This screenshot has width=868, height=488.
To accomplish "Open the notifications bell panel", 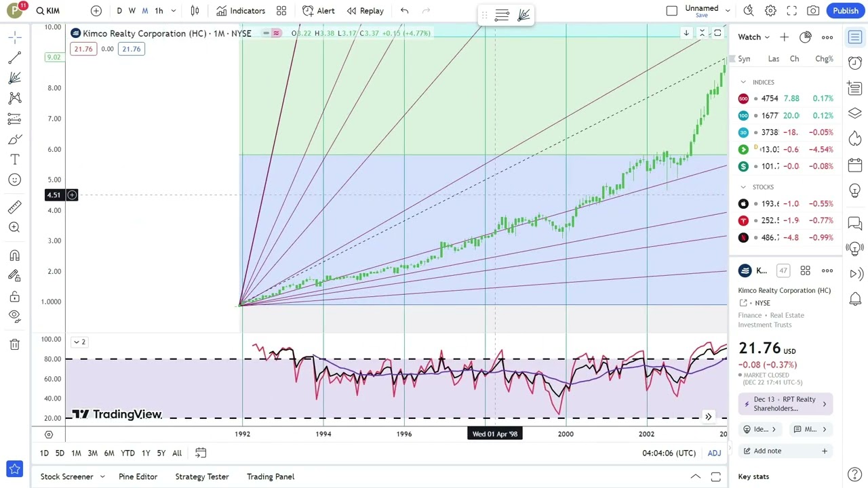I will tap(854, 299).
